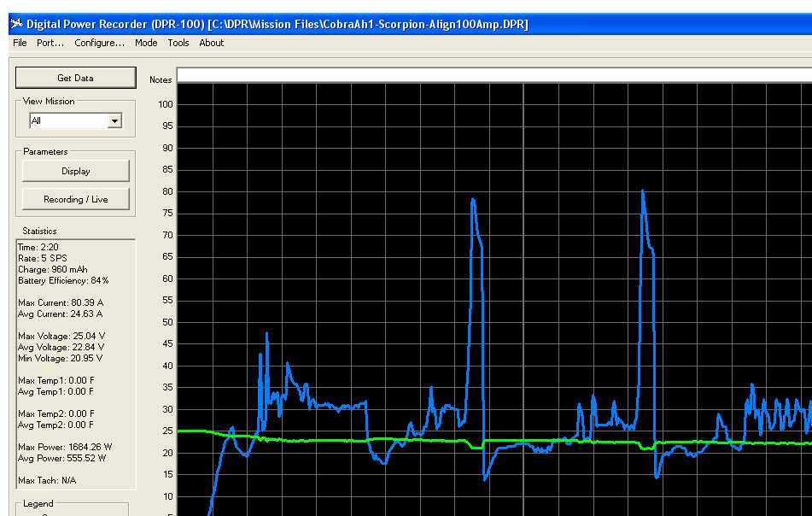Select the 'Max Current: 80.39 A' statistic

tap(61, 302)
